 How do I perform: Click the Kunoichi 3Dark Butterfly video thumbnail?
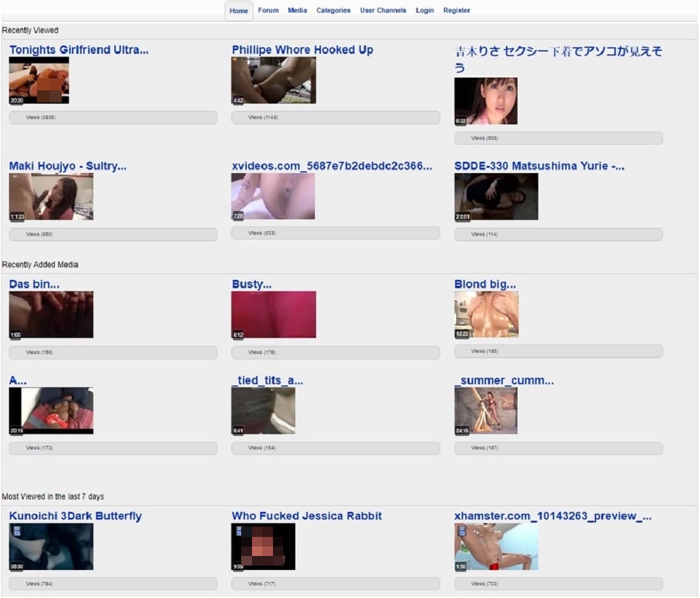[51, 546]
